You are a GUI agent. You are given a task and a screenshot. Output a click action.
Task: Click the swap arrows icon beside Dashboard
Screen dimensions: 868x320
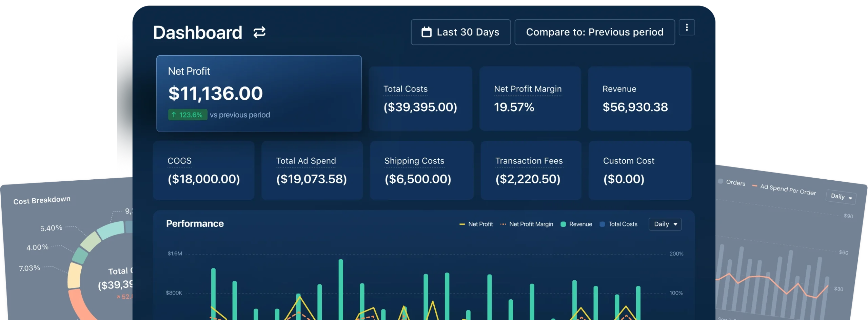[x=259, y=33]
